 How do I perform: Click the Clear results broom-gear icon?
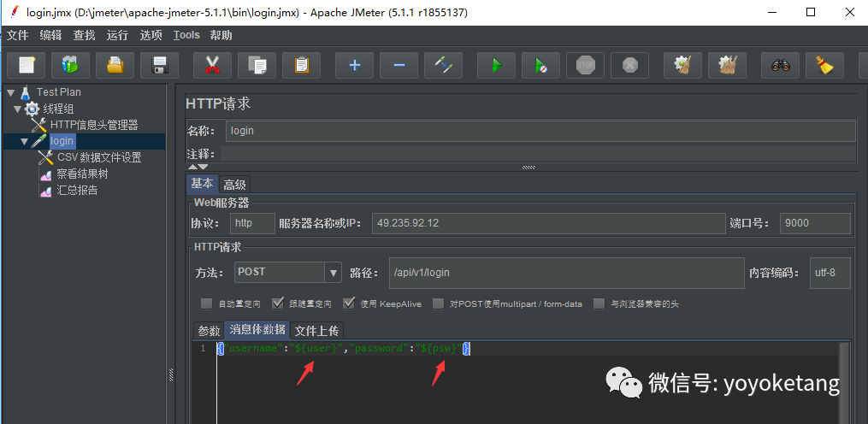coord(683,65)
